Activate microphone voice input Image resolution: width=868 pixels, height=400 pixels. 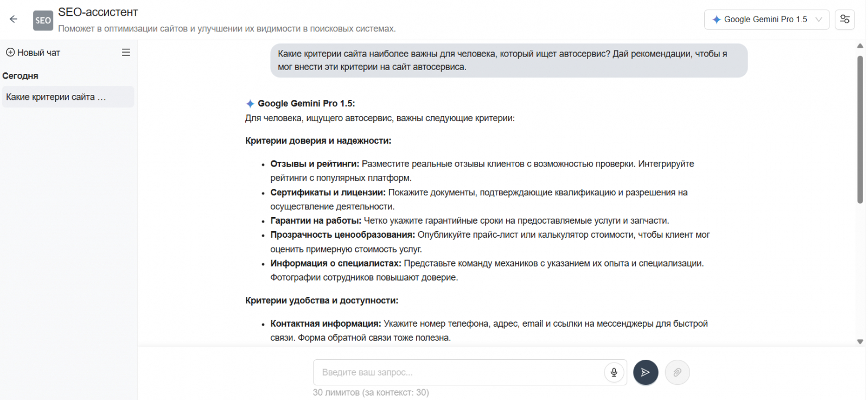click(614, 372)
